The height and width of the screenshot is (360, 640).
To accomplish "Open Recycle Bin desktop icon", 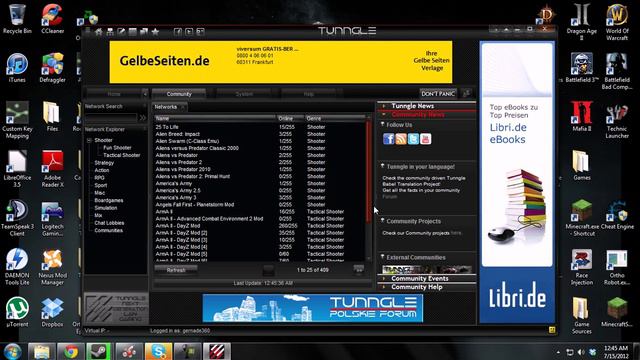I will tap(16, 19).
